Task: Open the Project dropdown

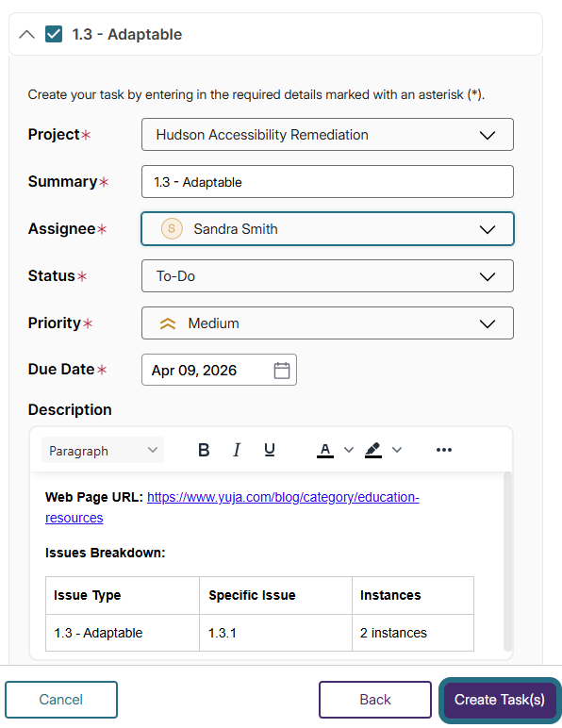Action: [x=327, y=135]
